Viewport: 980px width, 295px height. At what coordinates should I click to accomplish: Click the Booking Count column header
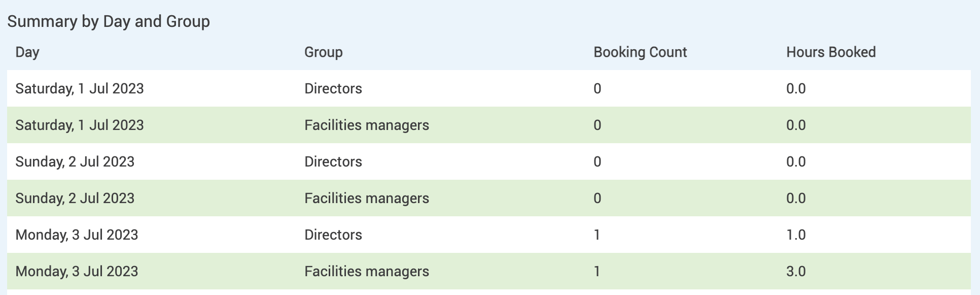[640, 52]
